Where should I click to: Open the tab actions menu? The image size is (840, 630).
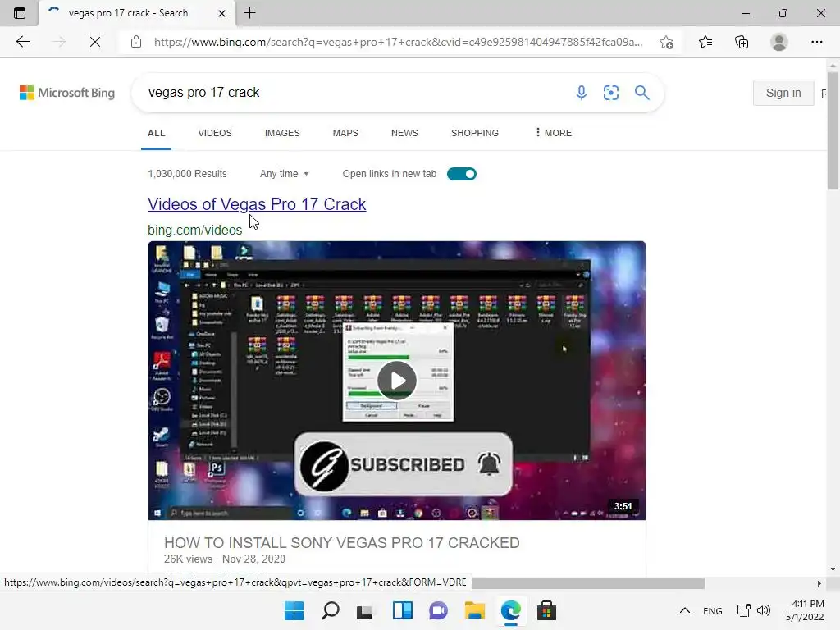tap(20, 13)
